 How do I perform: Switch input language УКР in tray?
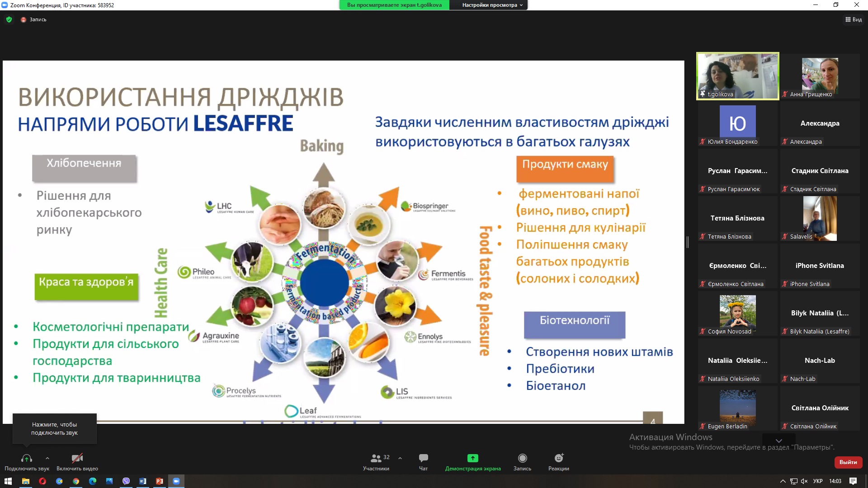(x=818, y=481)
